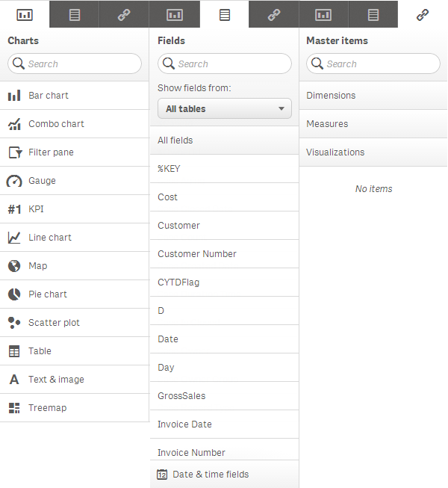Viewport: 448px width, 488px height.
Task: Click the Scatter plot icon
Action: pyautogui.click(x=14, y=323)
